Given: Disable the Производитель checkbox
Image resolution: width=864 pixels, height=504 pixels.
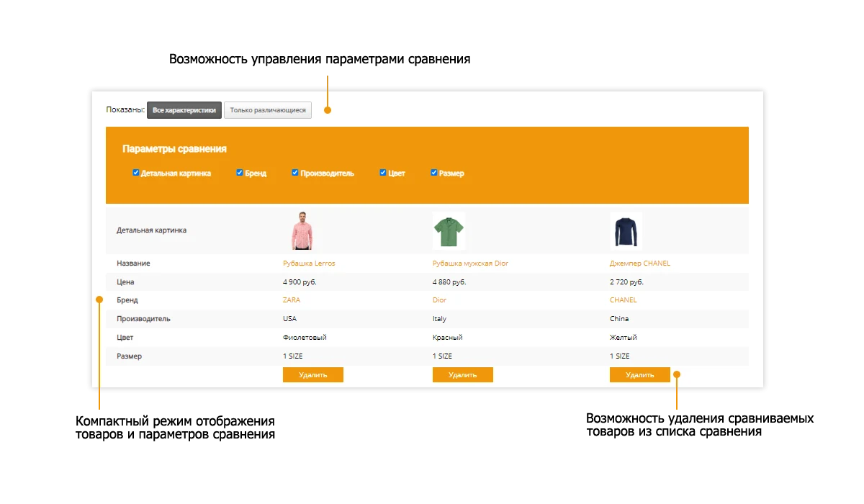Looking at the screenshot, I should 295,173.
